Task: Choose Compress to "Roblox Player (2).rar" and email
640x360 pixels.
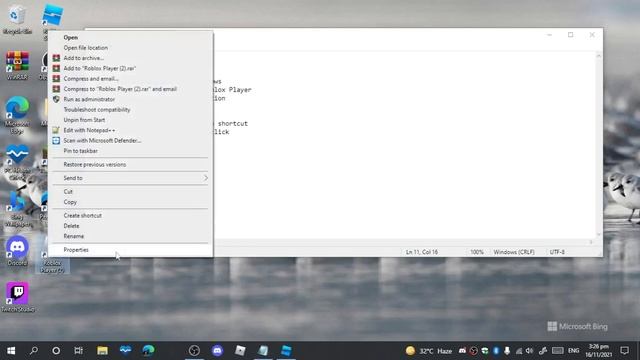Action: pyautogui.click(x=131, y=89)
